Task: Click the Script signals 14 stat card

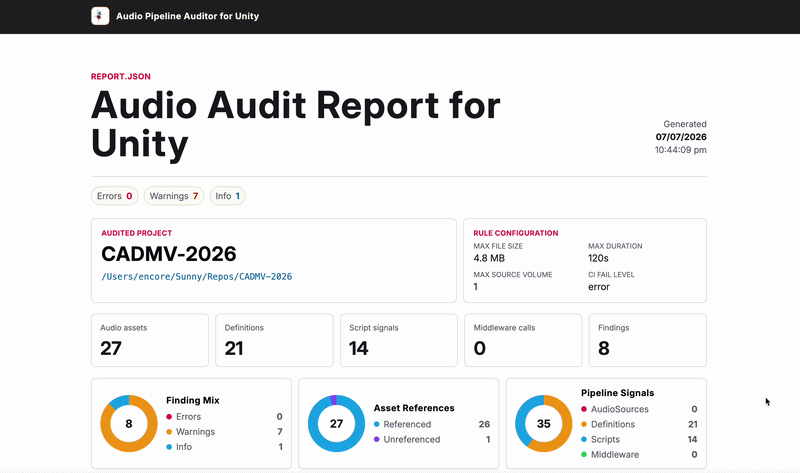Action: coord(399,340)
